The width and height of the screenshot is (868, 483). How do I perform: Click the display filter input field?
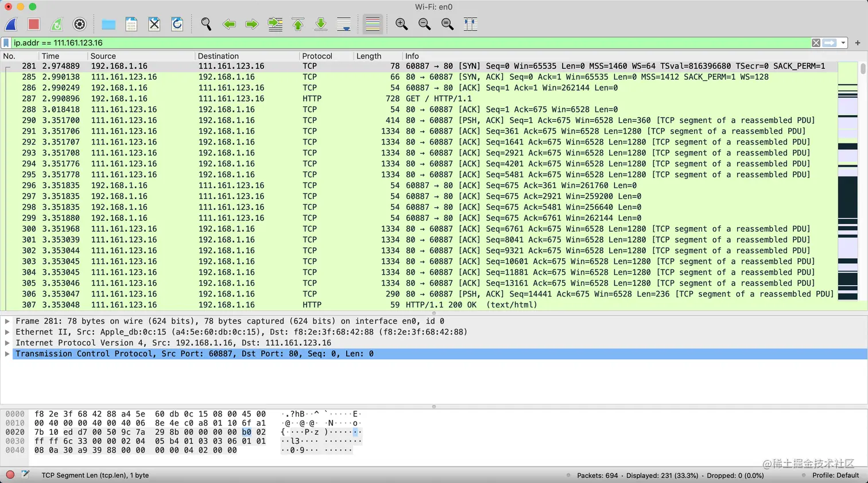pos(410,43)
